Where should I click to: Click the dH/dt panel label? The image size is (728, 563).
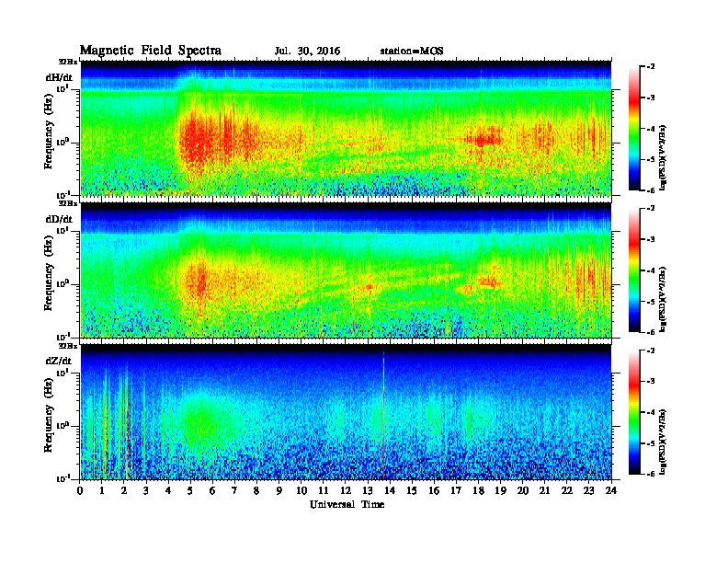click(x=59, y=77)
